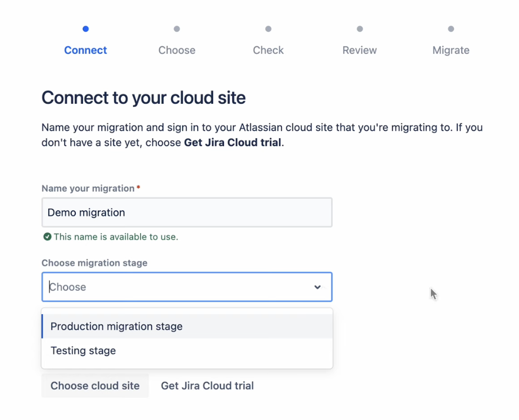Click the Get Jira Cloud trial button

coord(207,386)
